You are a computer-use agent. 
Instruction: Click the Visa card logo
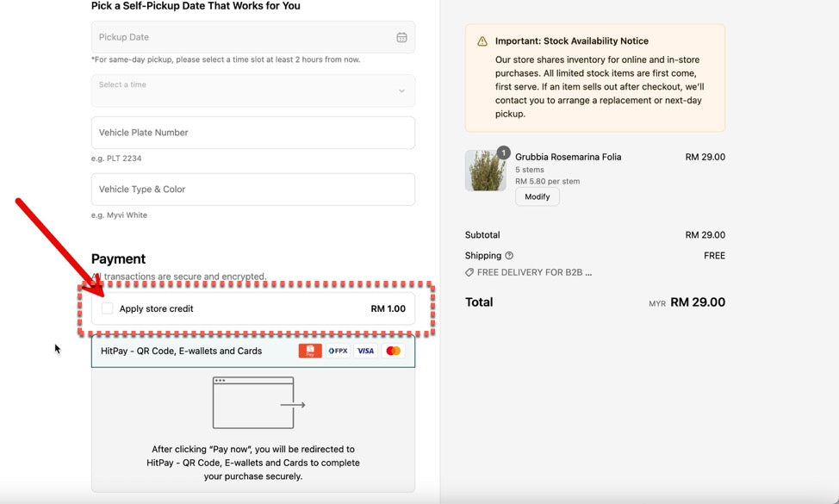tap(365, 352)
